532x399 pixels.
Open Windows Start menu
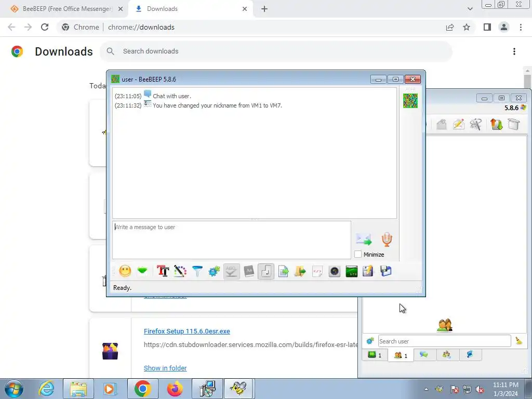tap(14, 389)
